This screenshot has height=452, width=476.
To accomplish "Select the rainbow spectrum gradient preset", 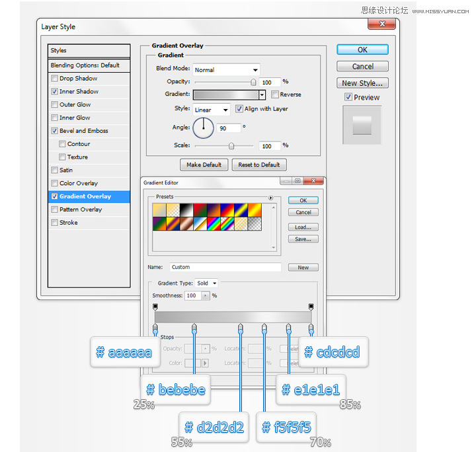I will 214,224.
